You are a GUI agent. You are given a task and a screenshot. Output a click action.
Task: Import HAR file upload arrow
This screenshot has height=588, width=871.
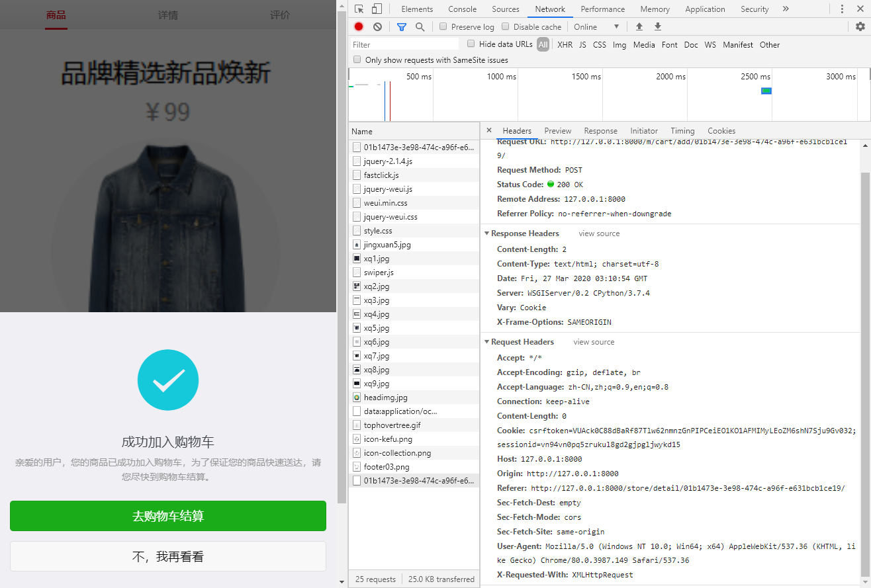(639, 27)
